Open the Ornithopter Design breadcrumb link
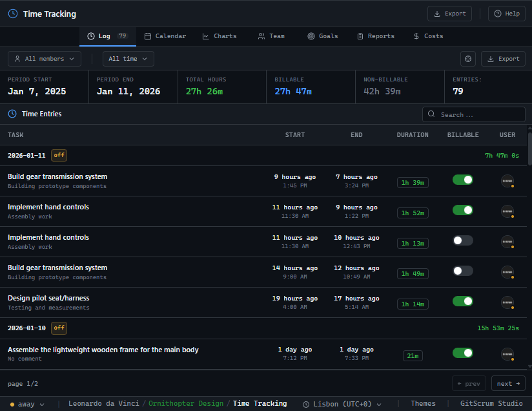Image resolution: width=532 pixels, height=411 pixels. click(186, 403)
